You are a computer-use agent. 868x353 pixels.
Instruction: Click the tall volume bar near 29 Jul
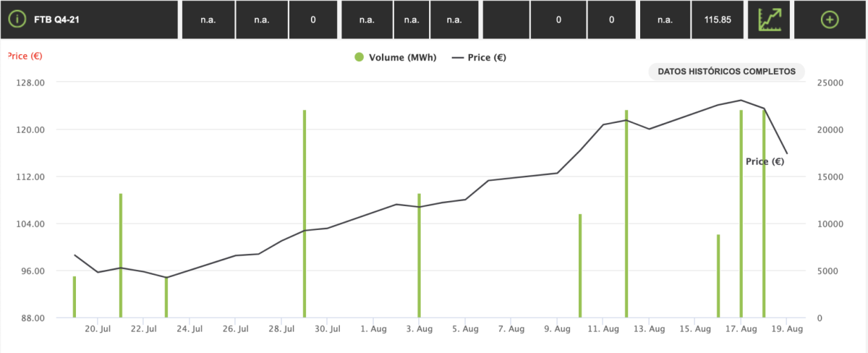305,213
